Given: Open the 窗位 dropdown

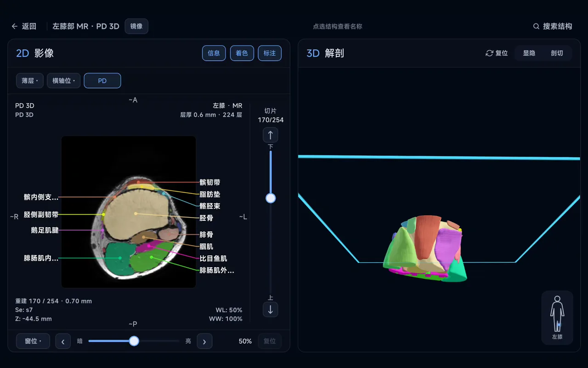Looking at the screenshot, I should (x=33, y=341).
